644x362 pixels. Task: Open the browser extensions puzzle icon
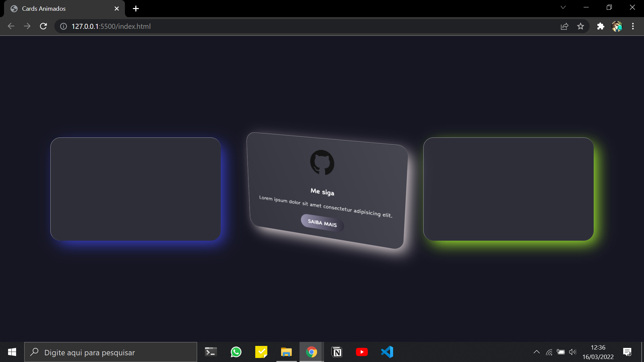(600, 26)
